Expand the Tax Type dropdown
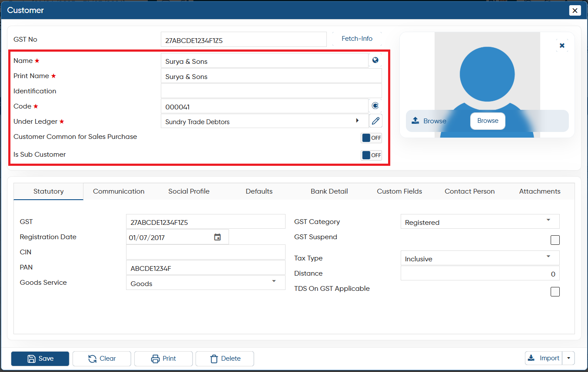The image size is (588, 372). [480, 258]
